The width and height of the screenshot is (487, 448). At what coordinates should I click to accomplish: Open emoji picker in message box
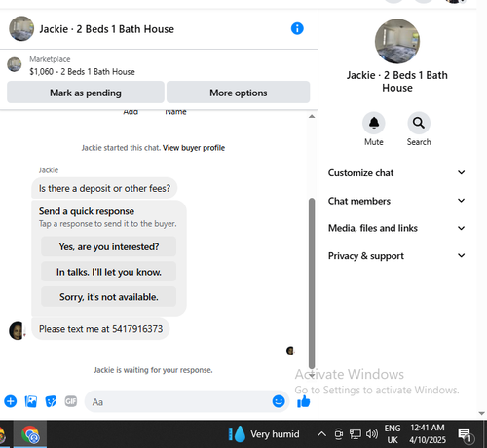tap(279, 401)
